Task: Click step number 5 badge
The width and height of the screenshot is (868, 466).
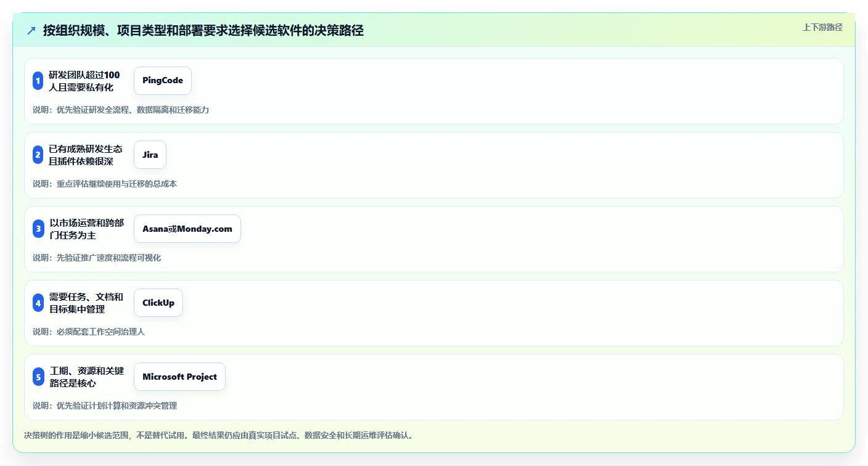Action: click(x=38, y=377)
